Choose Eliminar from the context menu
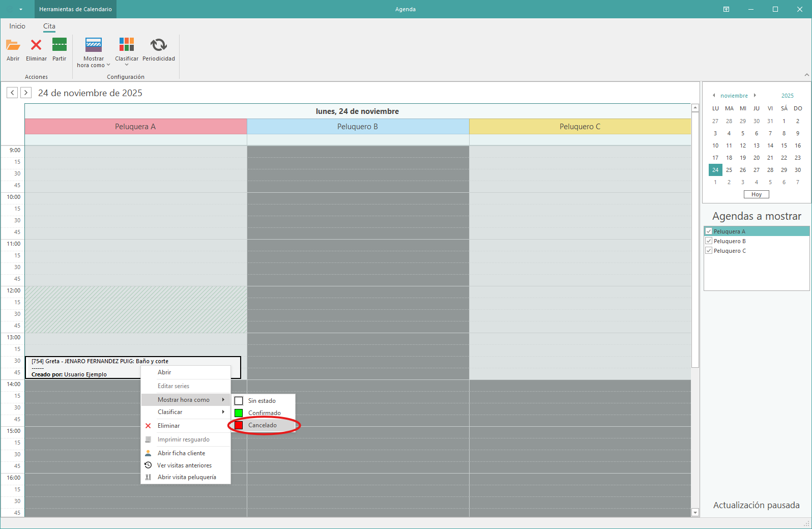The image size is (812, 529). pos(168,426)
